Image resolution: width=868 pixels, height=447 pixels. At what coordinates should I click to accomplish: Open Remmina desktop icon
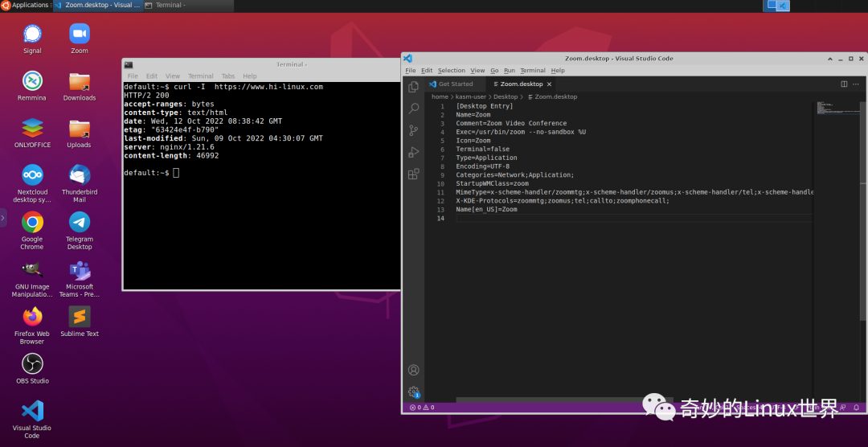coord(32,86)
